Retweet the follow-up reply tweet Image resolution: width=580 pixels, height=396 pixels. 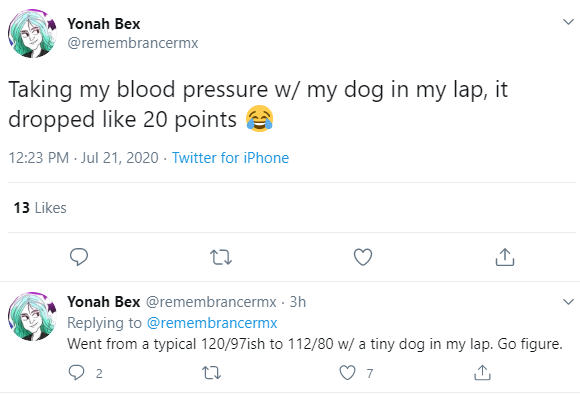(212, 373)
